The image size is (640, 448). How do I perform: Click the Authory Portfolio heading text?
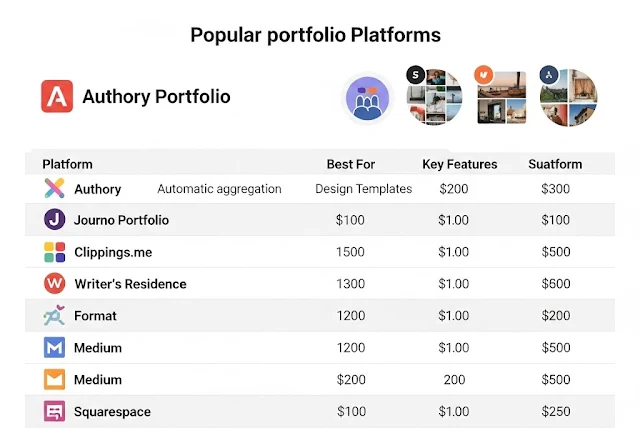click(156, 97)
